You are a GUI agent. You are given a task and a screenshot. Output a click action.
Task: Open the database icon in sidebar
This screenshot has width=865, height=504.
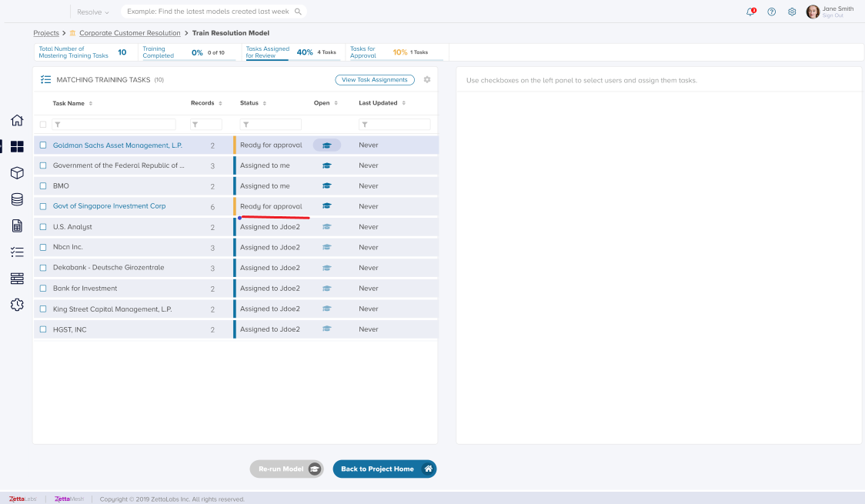[x=17, y=199]
